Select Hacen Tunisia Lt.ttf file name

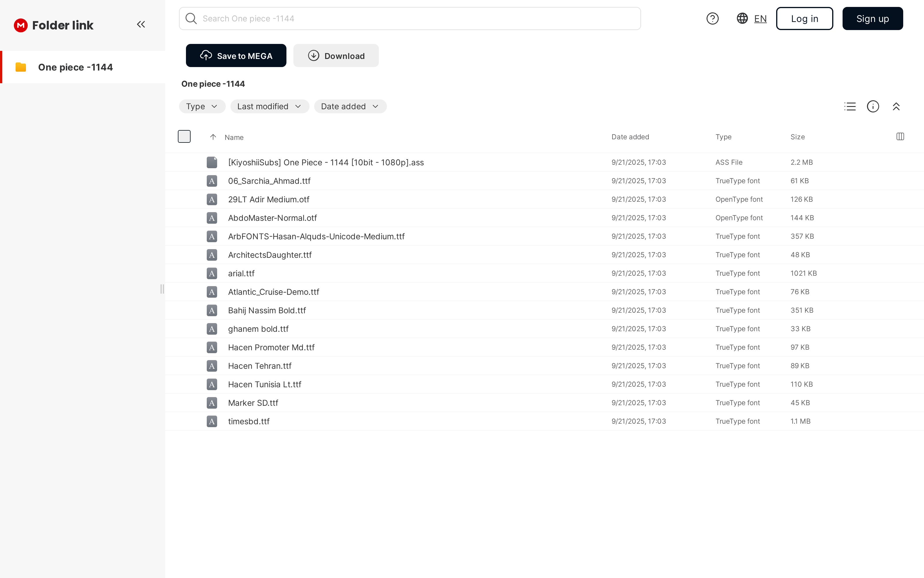point(264,385)
